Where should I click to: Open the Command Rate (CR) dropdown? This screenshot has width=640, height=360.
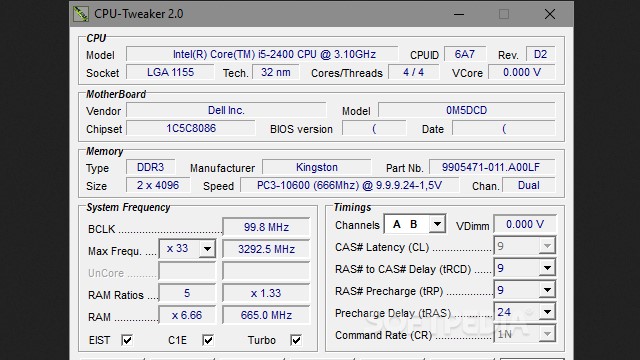pyautogui.click(x=547, y=334)
